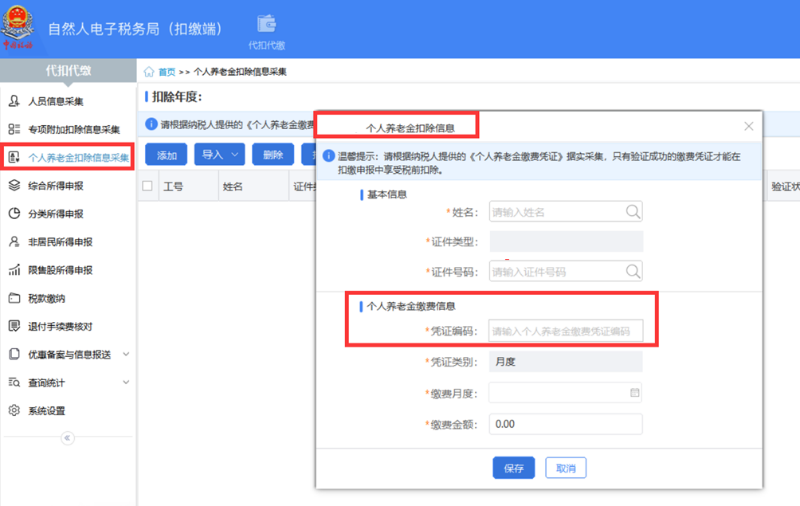Open 人员信息采集 in sidebar

55,102
